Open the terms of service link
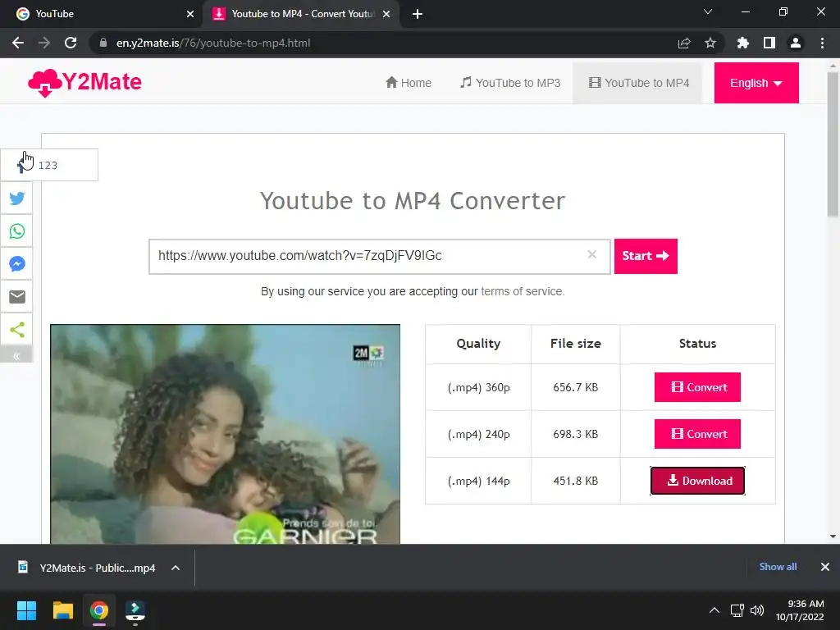This screenshot has width=840, height=630. 522,291
